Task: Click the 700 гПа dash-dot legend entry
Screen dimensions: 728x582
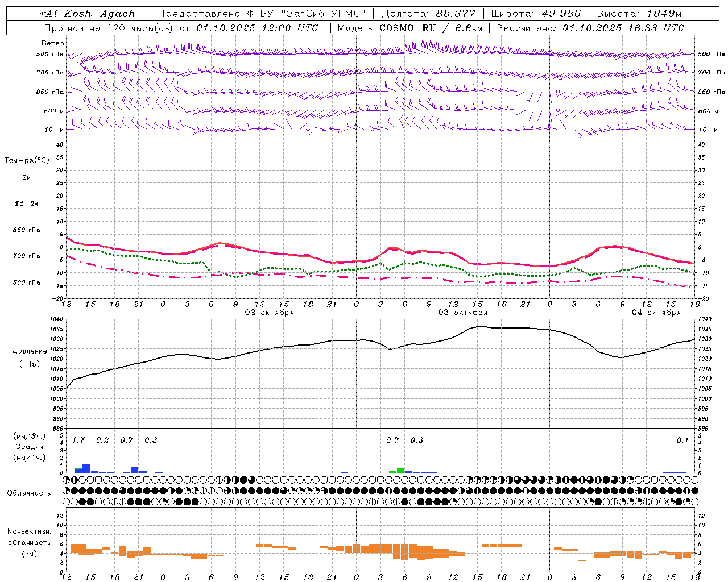Action: pyautogui.click(x=26, y=259)
